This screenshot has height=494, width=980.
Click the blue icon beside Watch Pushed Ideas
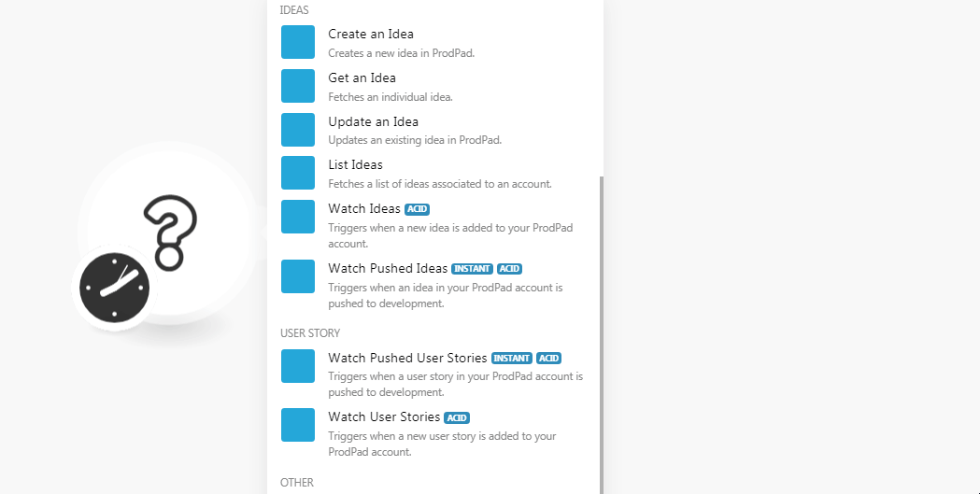[298, 276]
